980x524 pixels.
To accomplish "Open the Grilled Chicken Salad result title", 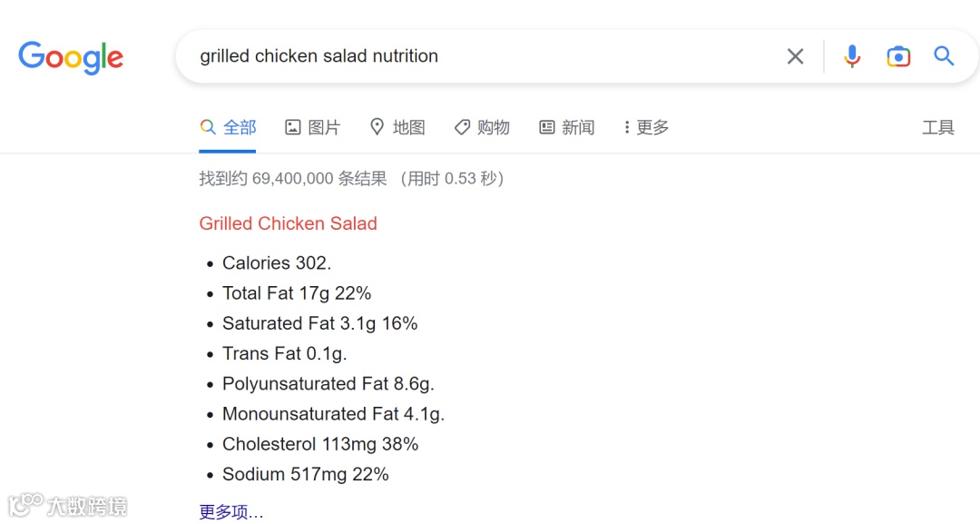I will pyautogui.click(x=289, y=223).
